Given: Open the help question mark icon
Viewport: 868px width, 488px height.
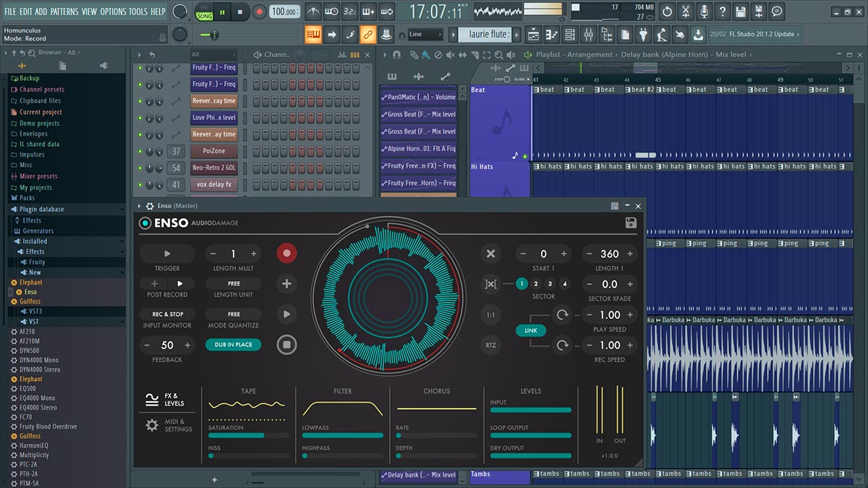Looking at the screenshot, I should (x=722, y=12).
